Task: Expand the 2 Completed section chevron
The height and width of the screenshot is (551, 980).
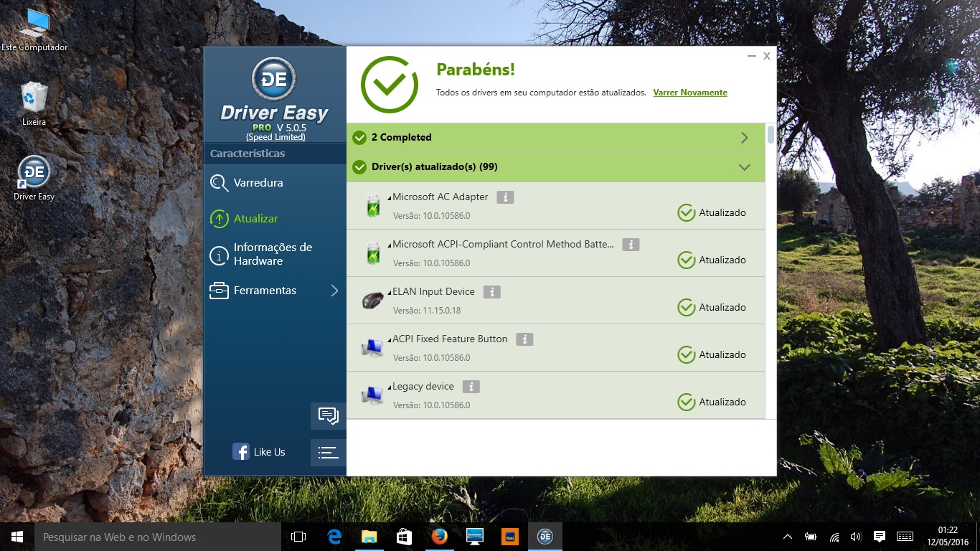Action: click(x=745, y=138)
